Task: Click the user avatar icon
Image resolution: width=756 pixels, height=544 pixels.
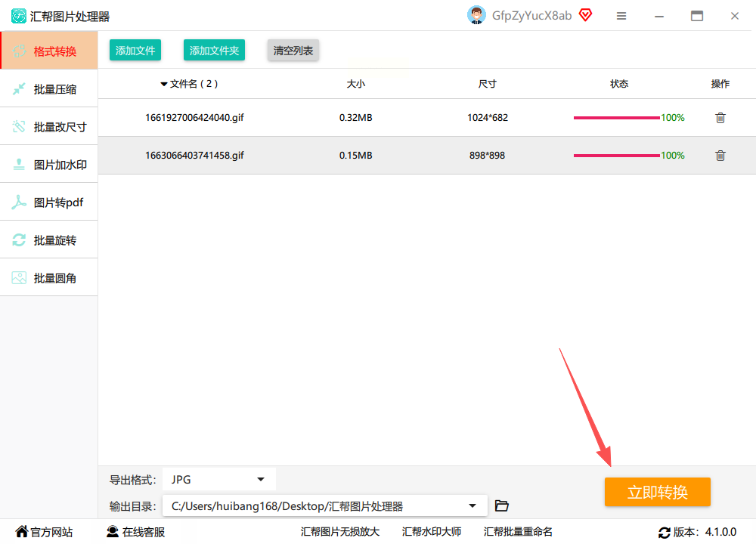Action: (x=476, y=15)
